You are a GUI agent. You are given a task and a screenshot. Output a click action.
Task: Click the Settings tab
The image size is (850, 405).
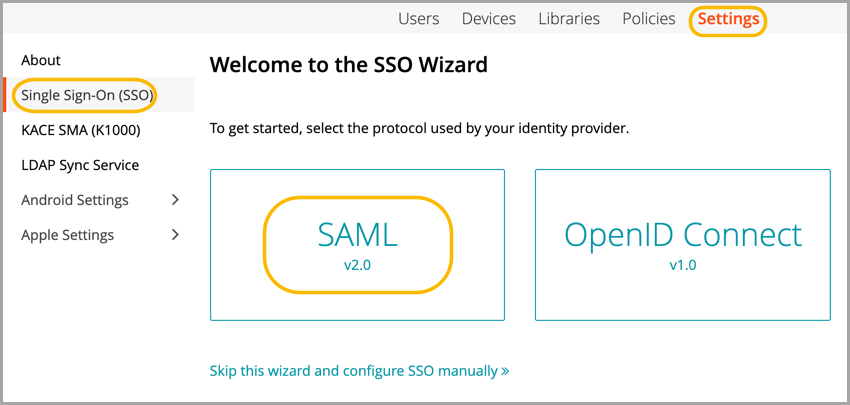[728, 19]
